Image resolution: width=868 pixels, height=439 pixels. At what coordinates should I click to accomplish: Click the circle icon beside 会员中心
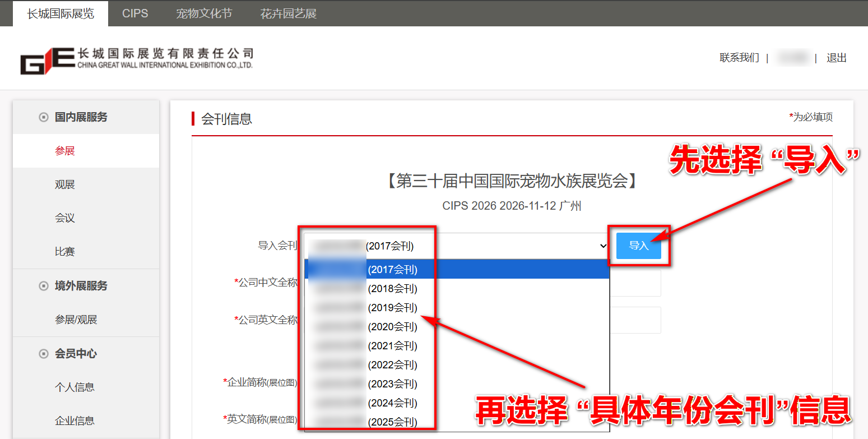[x=44, y=354]
